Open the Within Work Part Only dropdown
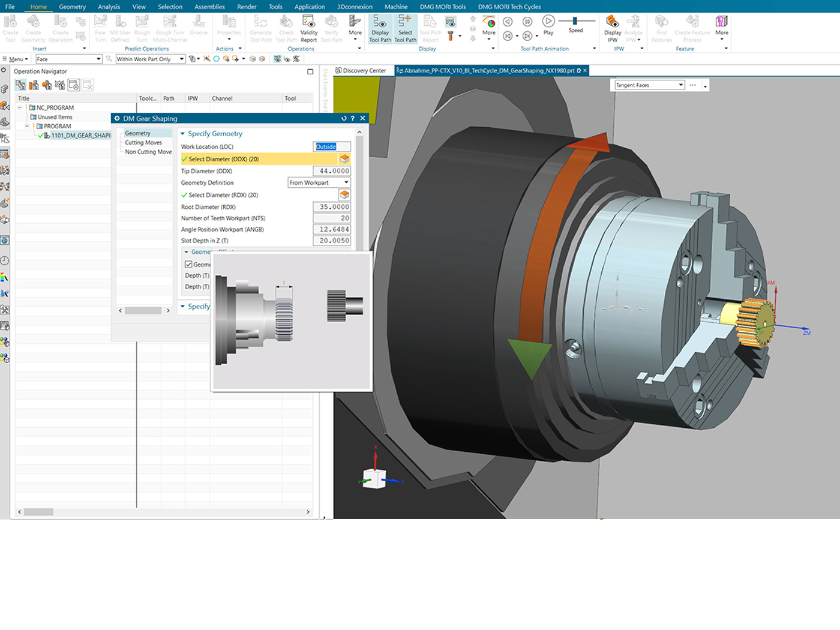Viewport: 840px width, 630px height. [150, 59]
